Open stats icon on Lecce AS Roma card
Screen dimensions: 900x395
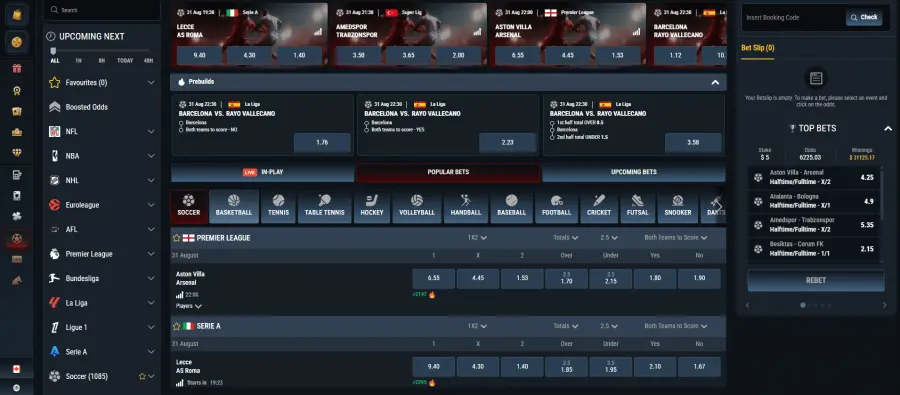tap(318, 32)
